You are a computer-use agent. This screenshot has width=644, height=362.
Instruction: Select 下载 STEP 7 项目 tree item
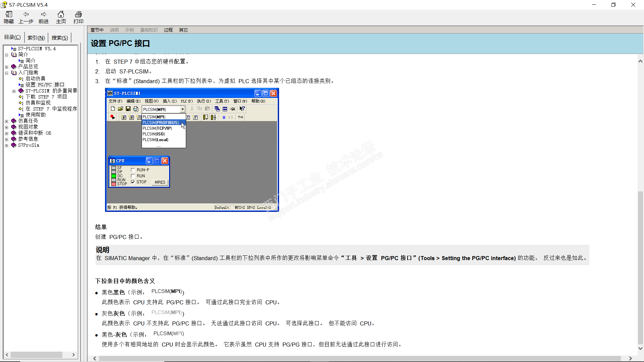pos(46,97)
